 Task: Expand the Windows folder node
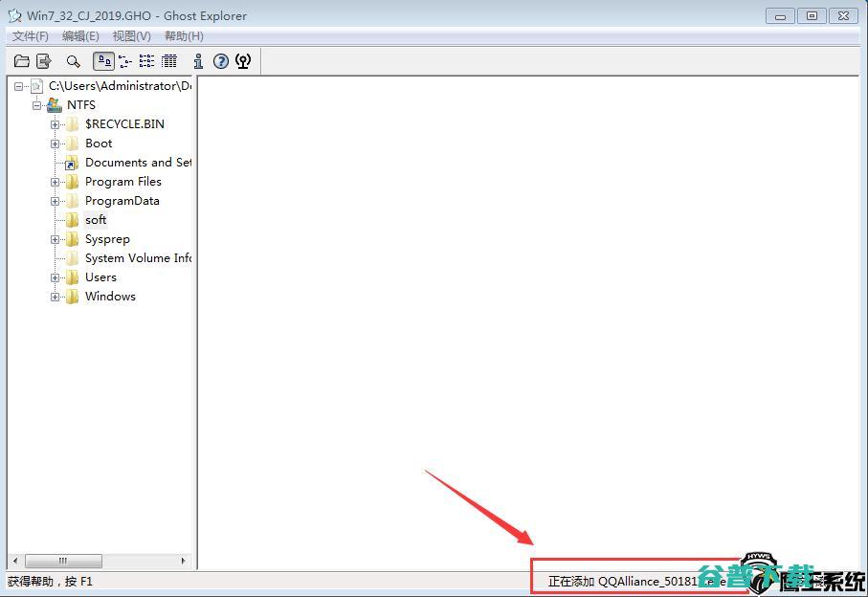click(56, 297)
